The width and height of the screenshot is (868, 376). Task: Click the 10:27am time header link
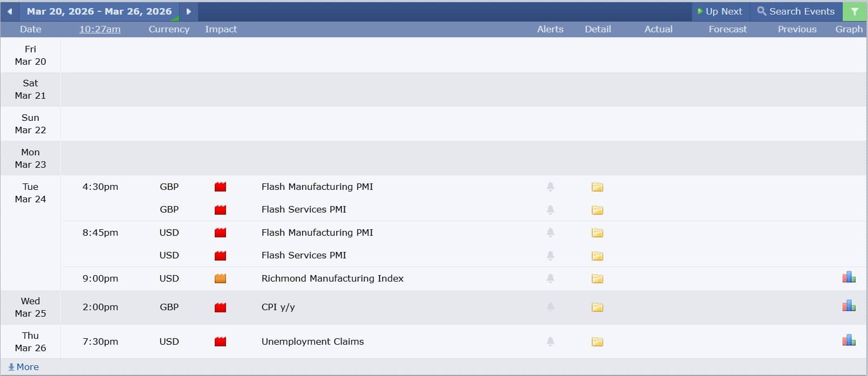(x=100, y=29)
